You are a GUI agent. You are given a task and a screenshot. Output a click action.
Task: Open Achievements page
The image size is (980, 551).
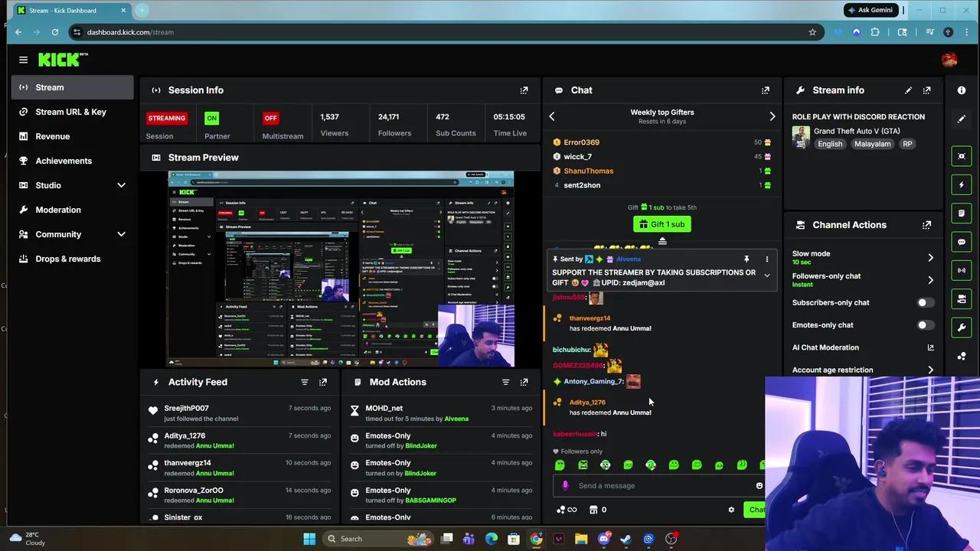pos(73,161)
